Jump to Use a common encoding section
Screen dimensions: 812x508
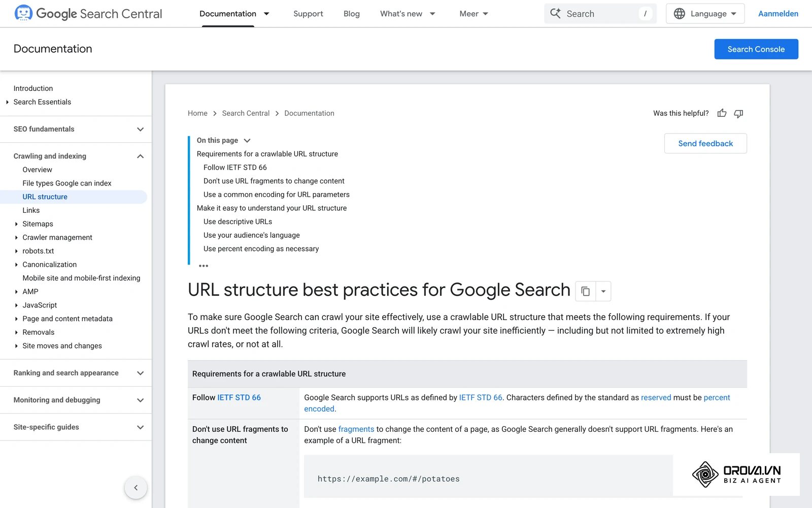(277, 195)
